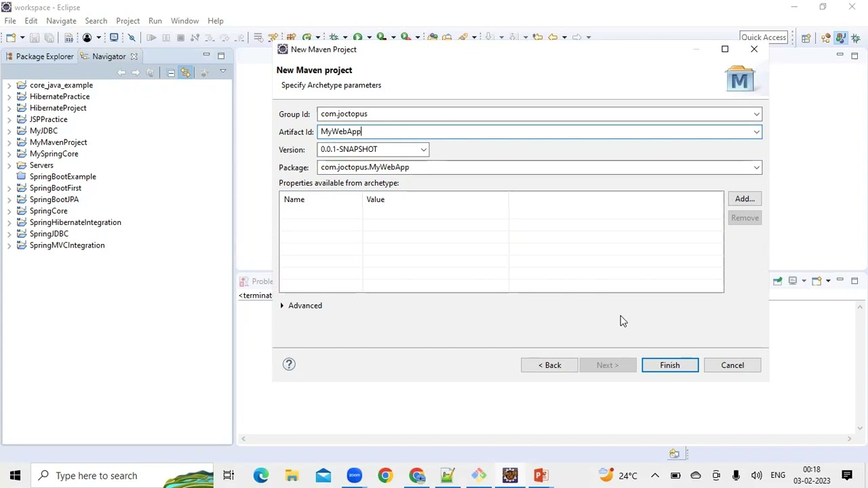Viewport: 868px width, 488px height.
Task: Toggle Link with Editor in Navigator
Action: [185, 73]
